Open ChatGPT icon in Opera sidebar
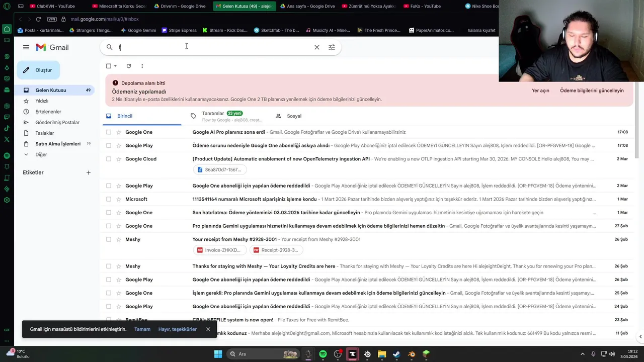Screen dimensions: 644x362 point(7,106)
